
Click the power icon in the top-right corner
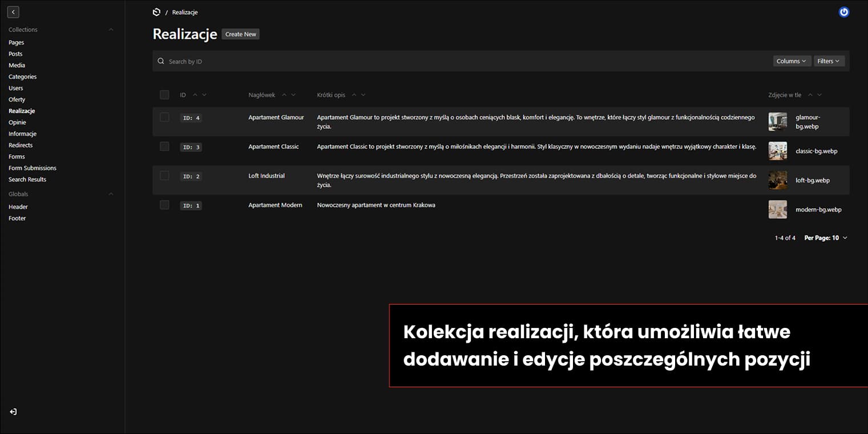pyautogui.click(x=843, y=11)
